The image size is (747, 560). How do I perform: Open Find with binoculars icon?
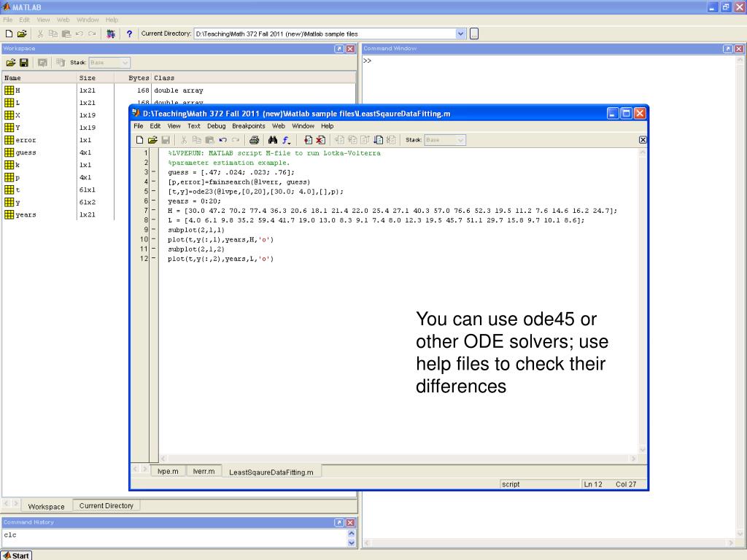pyautogui.click(x=273, y=140)
